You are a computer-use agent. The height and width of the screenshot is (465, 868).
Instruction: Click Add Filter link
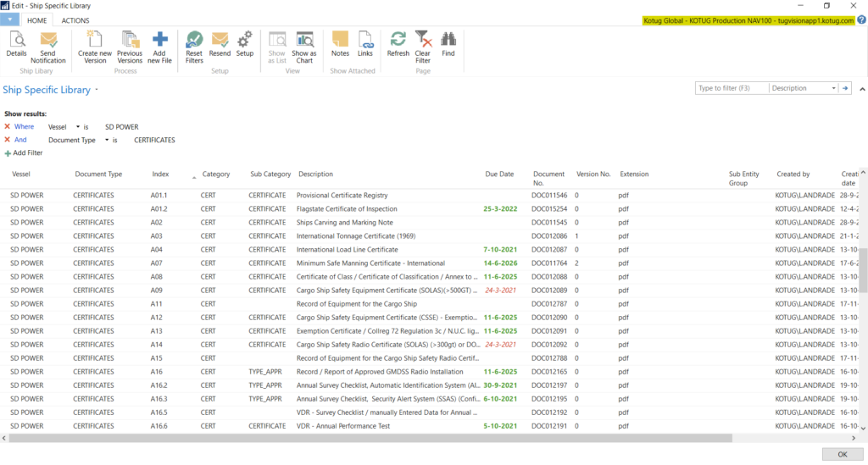point(27,152)
